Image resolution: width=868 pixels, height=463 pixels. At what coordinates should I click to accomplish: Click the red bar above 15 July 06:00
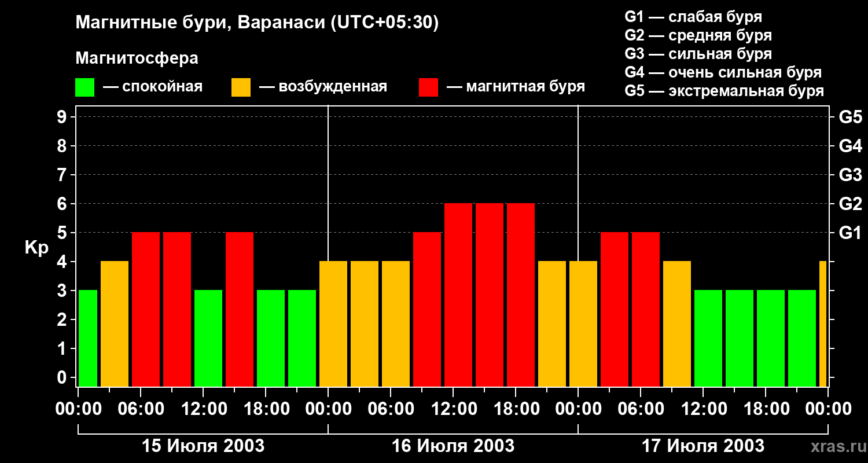point(146,309)
